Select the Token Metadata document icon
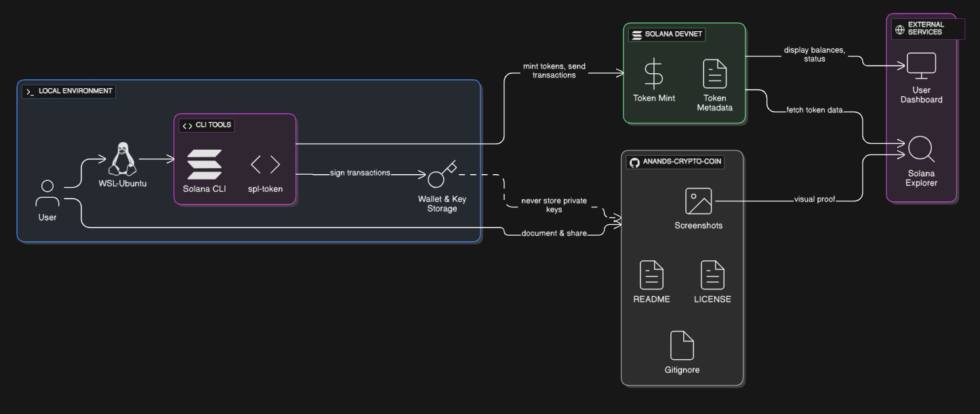The image size is (980, 414). (x=715, y=74)
